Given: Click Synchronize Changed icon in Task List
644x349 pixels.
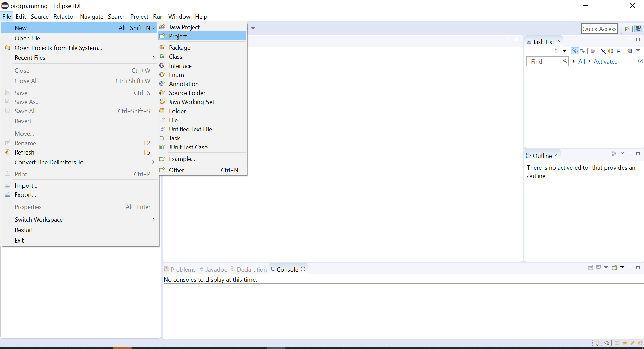Looking at the screenshot, I should pos(629,51).
